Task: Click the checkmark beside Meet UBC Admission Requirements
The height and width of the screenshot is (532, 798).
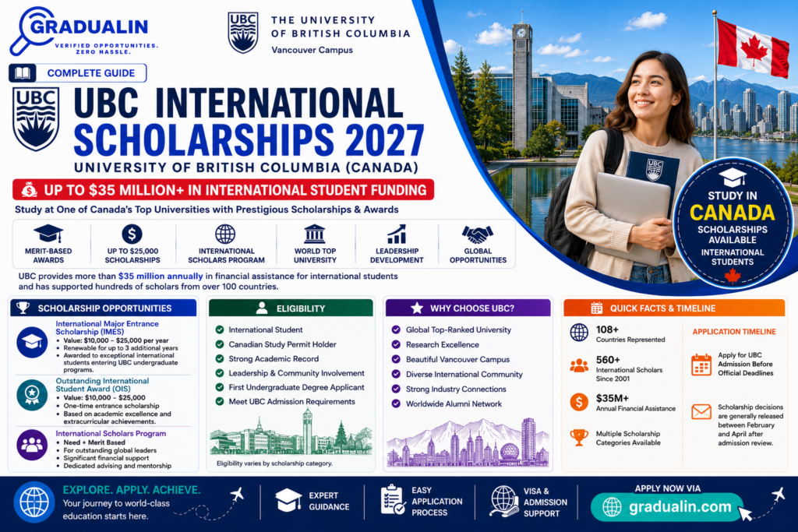Action: [x=220, y=401]
